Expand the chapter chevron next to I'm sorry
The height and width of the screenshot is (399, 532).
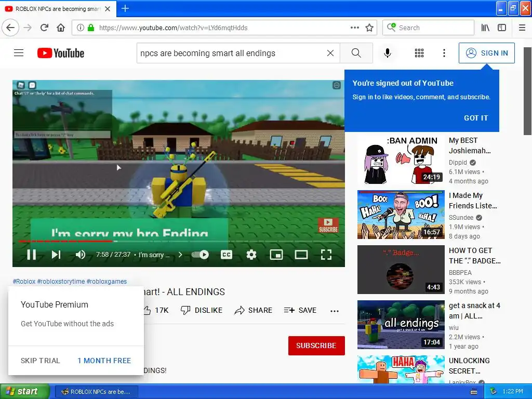click(180, 255)
